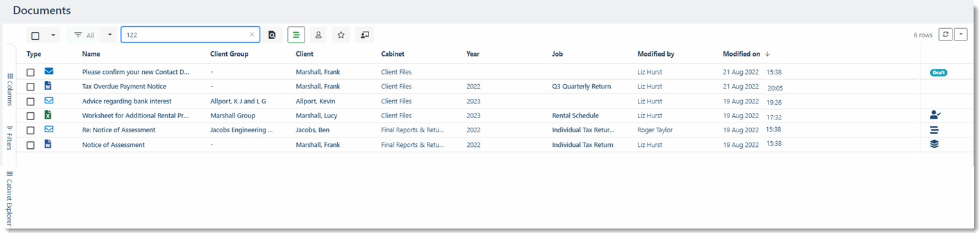Image resolution: width=980 pixels, height=233 pixels.
Task: Click client Jacobs, Ben
Action: pos(312,130)
